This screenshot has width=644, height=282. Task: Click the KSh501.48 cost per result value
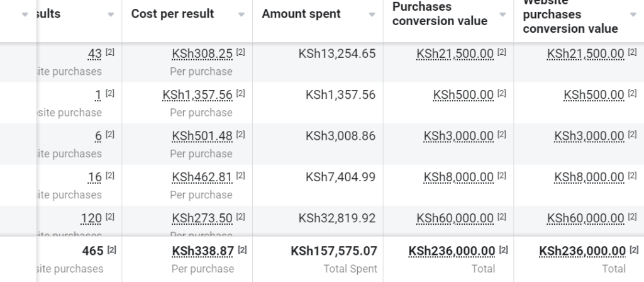click(x=202, y=136)
